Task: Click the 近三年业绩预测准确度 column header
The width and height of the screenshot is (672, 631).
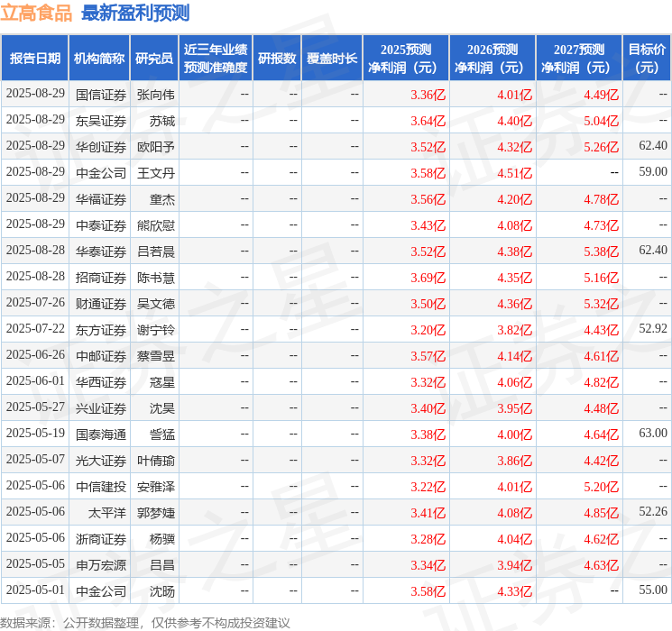Action: (216, 59)
